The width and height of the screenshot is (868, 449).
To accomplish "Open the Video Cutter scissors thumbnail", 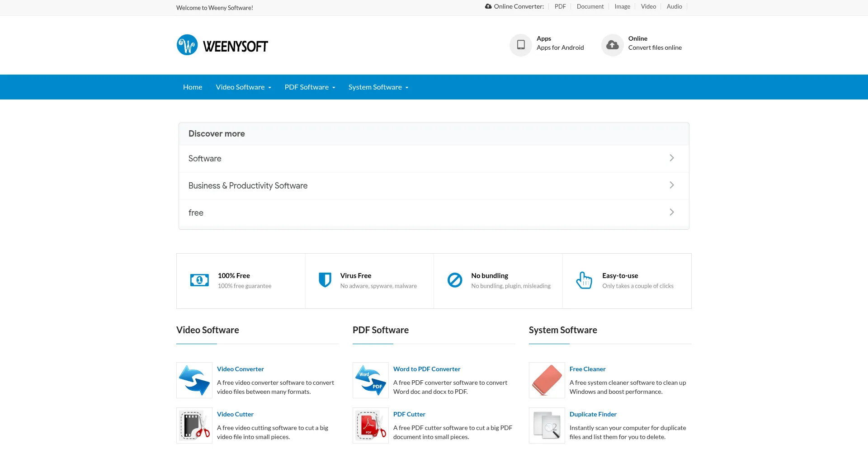I will pyautogui.click(x=194, y=425).
